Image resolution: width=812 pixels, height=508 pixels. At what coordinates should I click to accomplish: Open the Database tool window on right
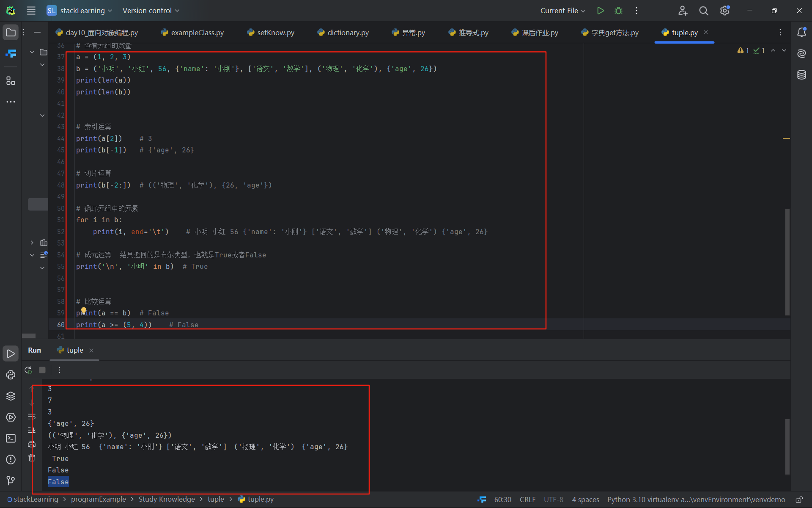pyautogui.click(x=801, y=75)
